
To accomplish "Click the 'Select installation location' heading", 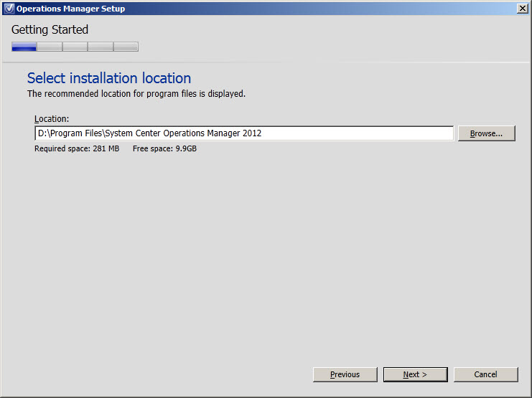I will pos(109,78).
